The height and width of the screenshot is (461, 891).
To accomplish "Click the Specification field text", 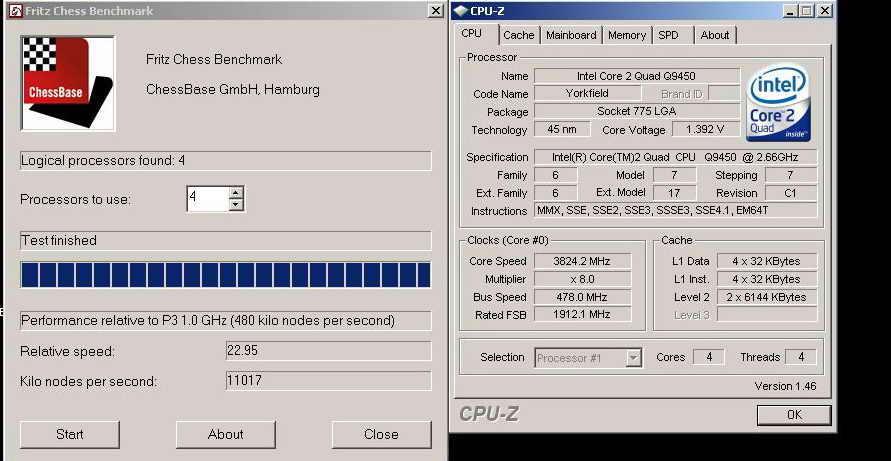I will click(676, 157).
